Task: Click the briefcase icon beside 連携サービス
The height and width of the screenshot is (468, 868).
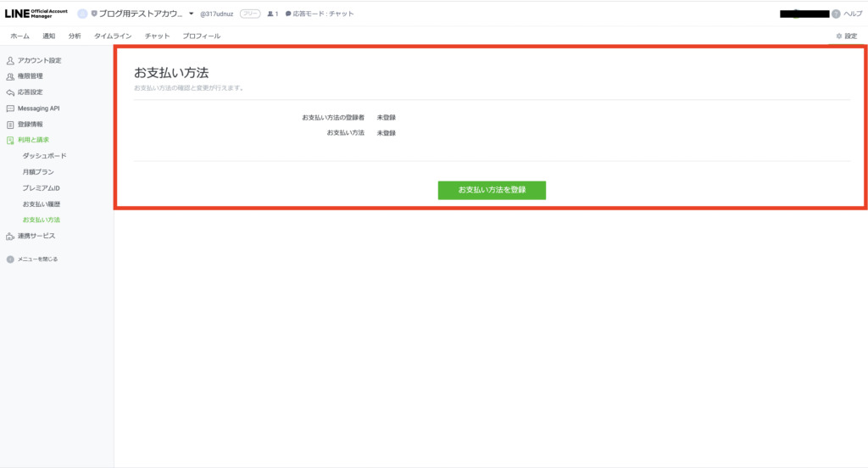Action: (x=10, y=237)
